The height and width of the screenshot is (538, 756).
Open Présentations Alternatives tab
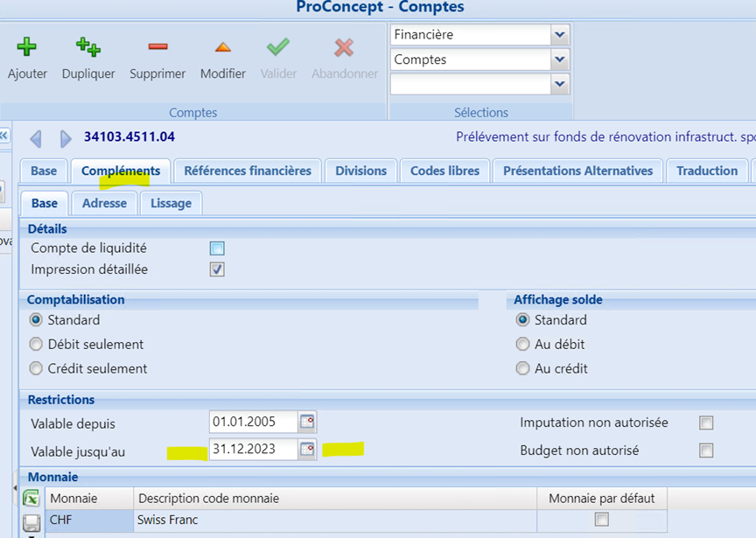[577, 171]
